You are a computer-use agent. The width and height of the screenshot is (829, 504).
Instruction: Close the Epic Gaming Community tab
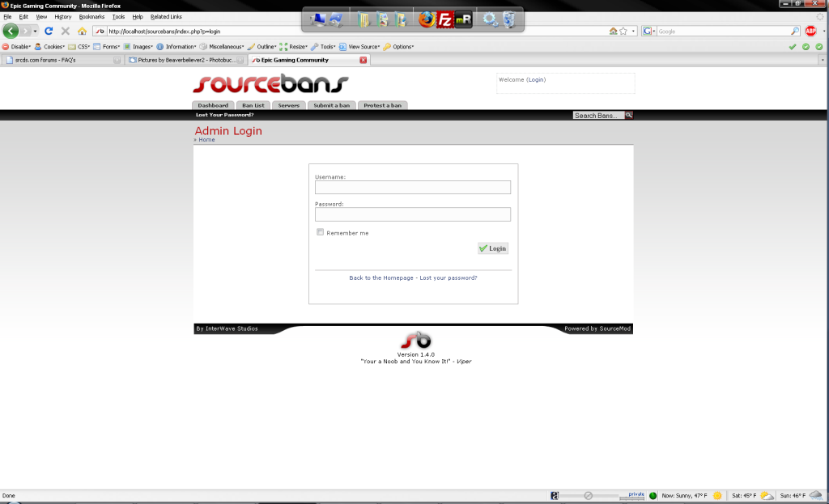point(363,60)
